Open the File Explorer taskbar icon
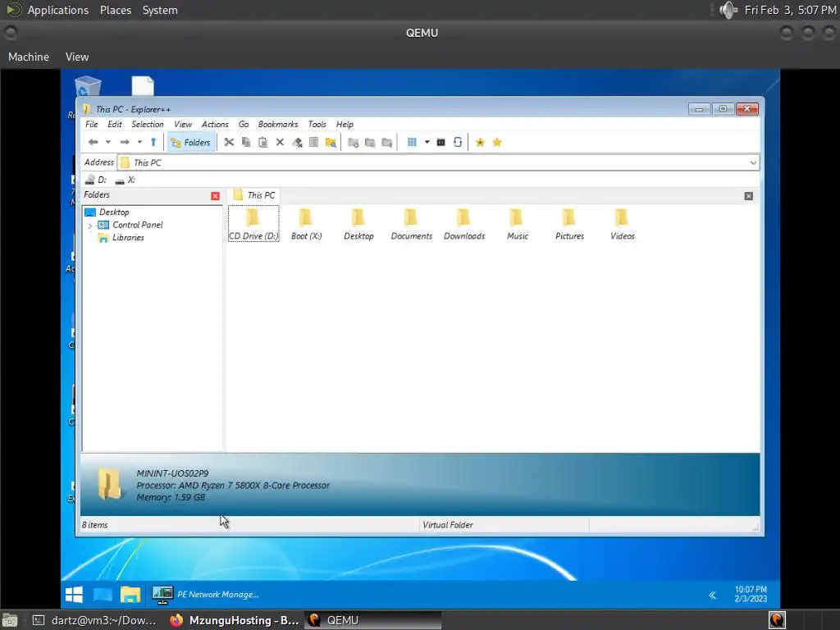The image size is (840, 630). point(130,595)
